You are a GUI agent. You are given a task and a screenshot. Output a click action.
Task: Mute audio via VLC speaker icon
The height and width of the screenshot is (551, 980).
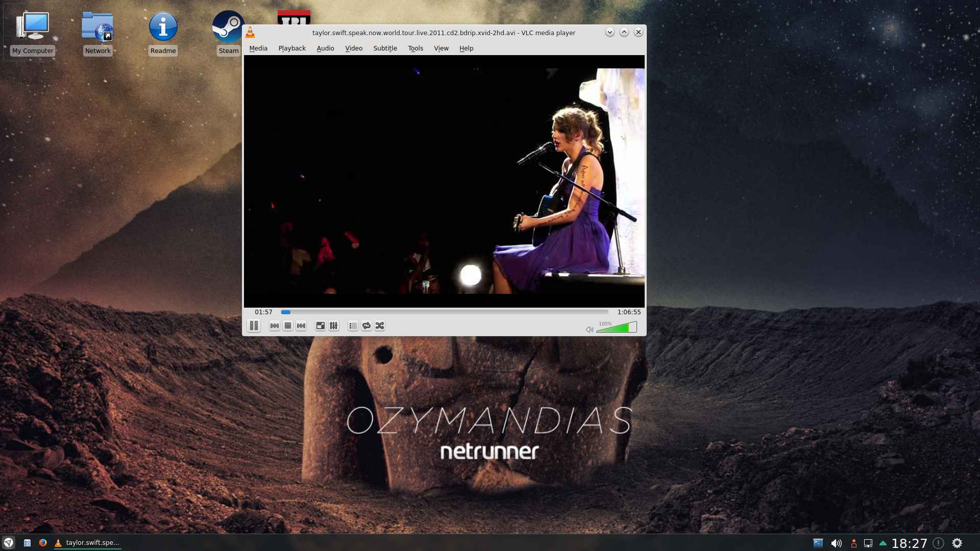coord(590,330)
